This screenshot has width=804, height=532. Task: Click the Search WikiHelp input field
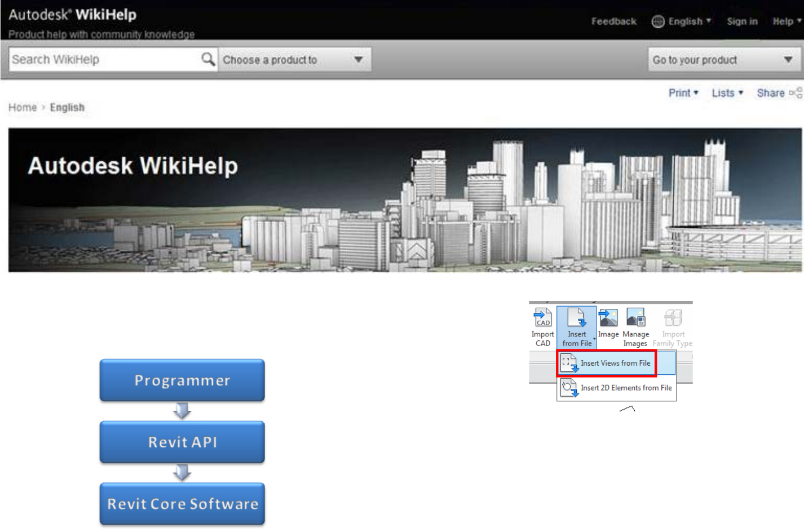(105, 59)
